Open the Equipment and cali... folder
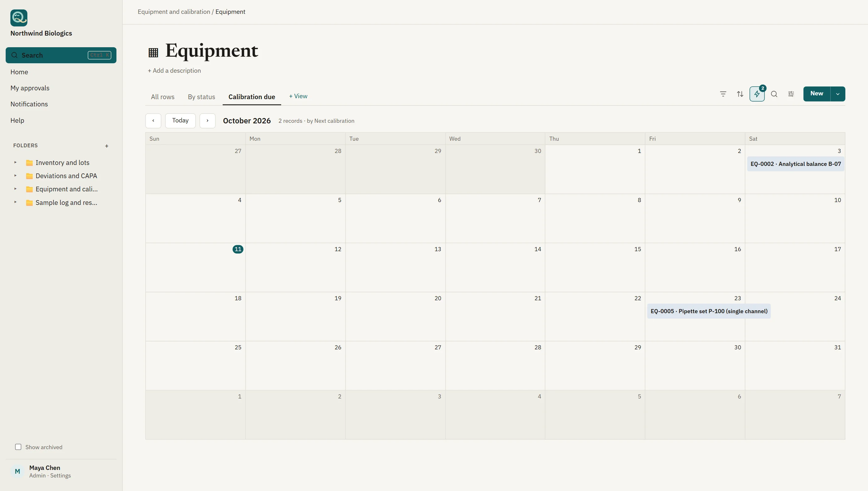The image size is (868, 491). point(67,189)
